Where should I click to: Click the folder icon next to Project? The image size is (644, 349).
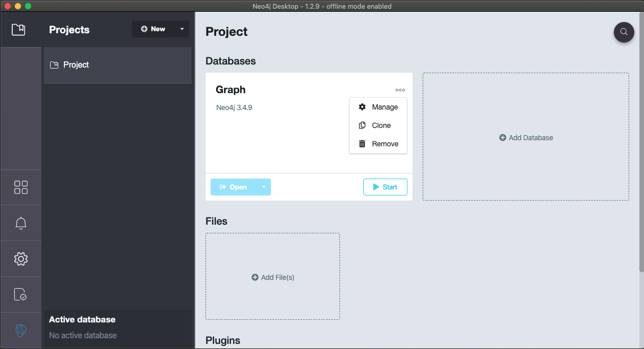tap(54, 65)
